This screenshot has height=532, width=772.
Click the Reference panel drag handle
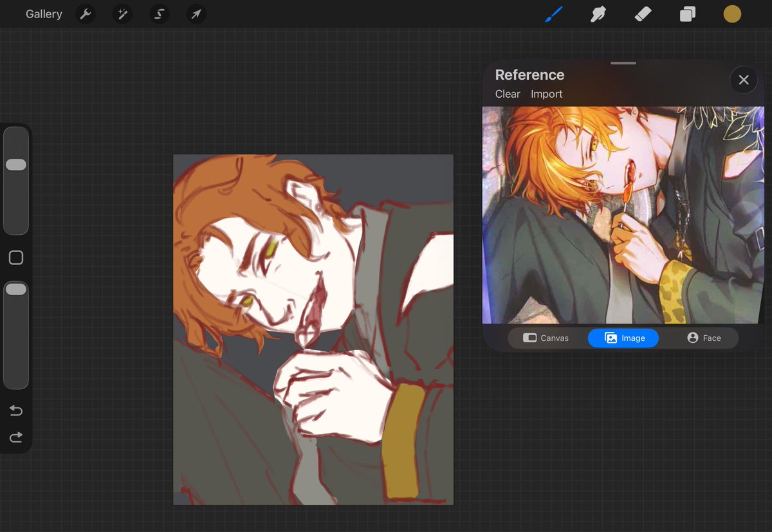pyautogui.click(x=623, y=63)
